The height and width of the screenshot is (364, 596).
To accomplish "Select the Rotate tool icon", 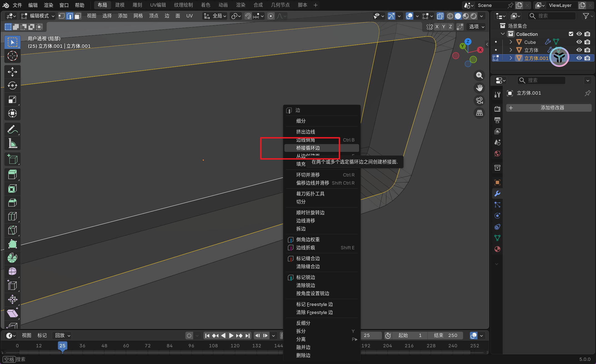I will [x=12, y=86].
